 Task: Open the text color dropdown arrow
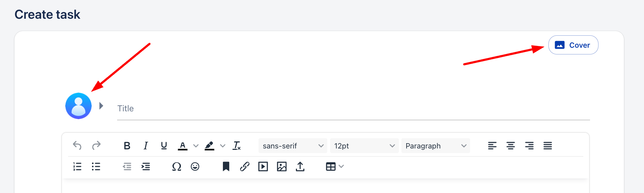coord(196,146)
